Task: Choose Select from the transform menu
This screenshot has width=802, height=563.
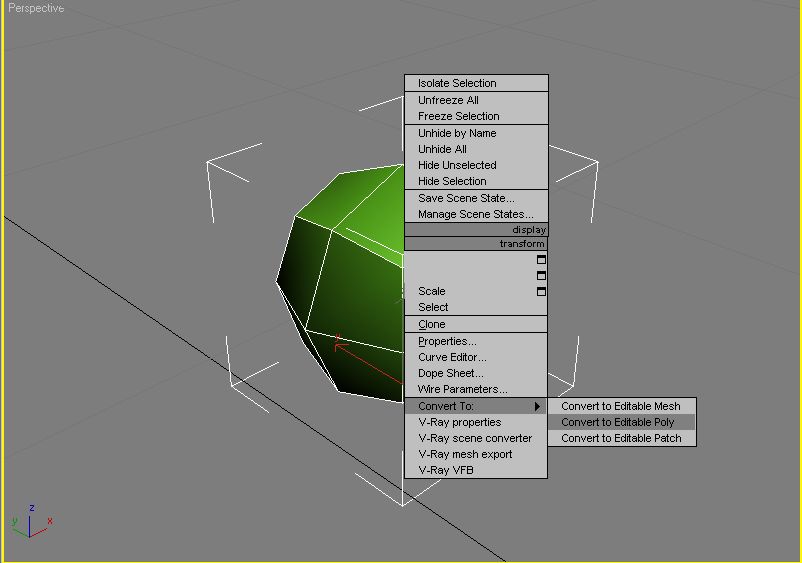Action: [476, 307]
